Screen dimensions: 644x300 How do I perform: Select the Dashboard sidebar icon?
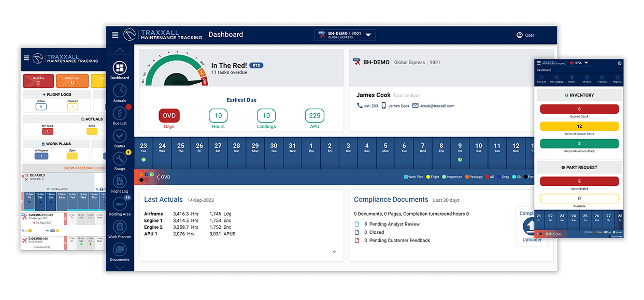coord(120,68)
